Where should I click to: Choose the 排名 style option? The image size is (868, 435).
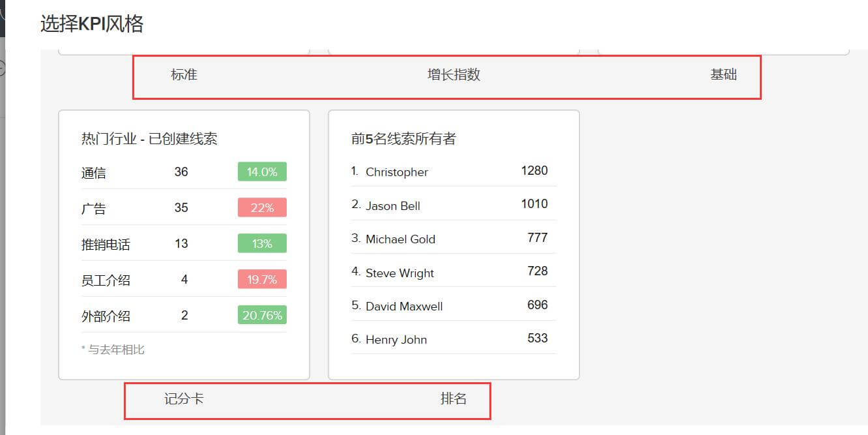(x=455, y=397)
